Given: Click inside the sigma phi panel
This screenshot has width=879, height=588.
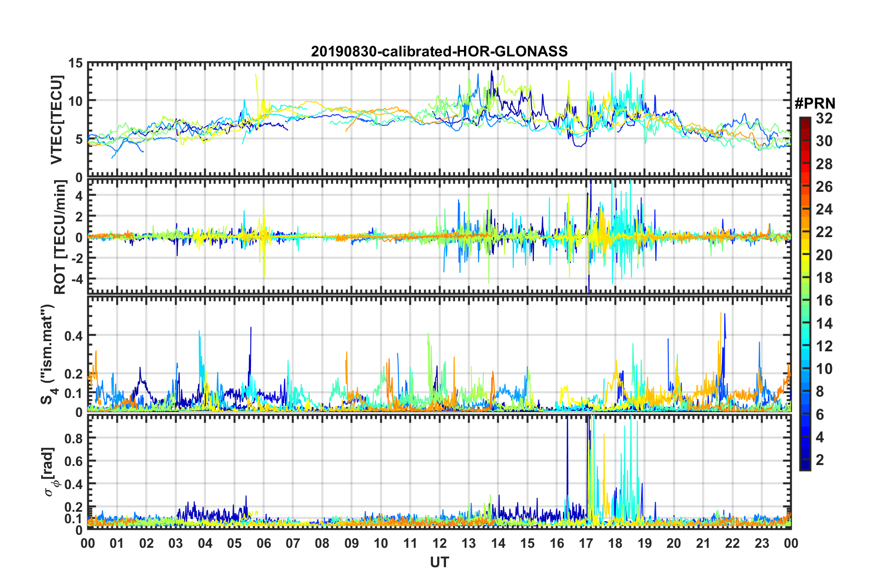Looking at the screenshot, I should (439, 472).
